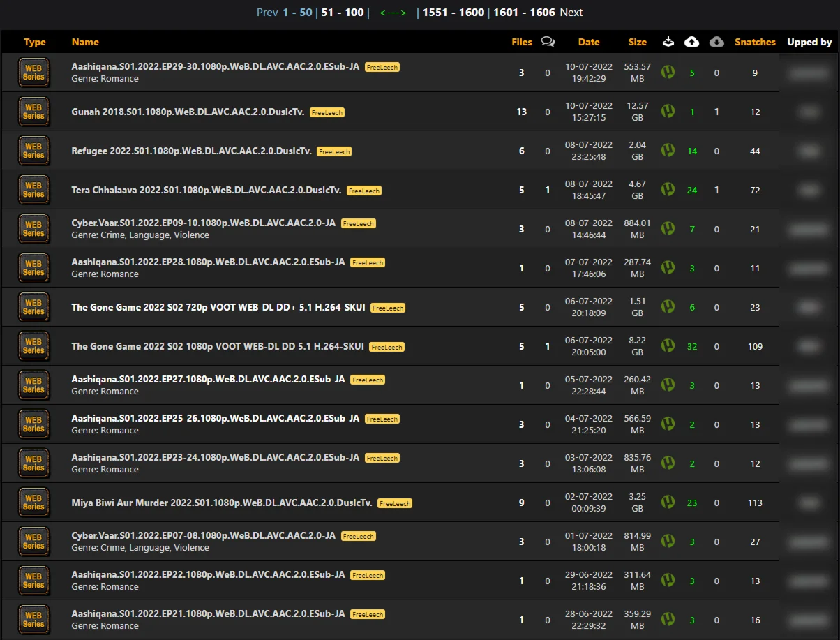Image resolution: width=840 pixels, height=640 pixels.
Task: Sort table by Name column
Action: point(85,42)
